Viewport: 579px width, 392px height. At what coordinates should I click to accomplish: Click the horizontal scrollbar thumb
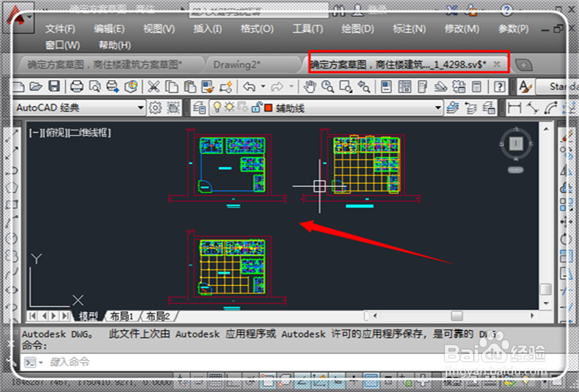[457, 316]
